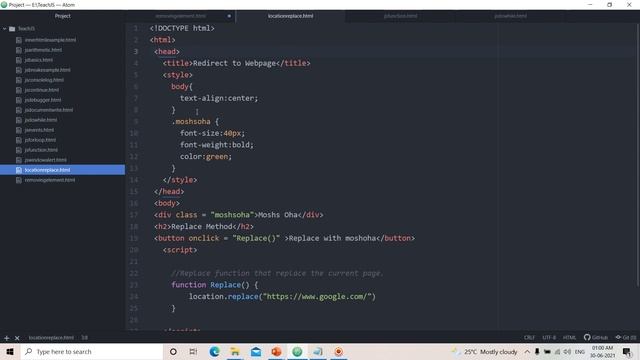Viewport: 640px width, 360px height.
Task: Open Mail app from taskbar
Action: point(256,351)
